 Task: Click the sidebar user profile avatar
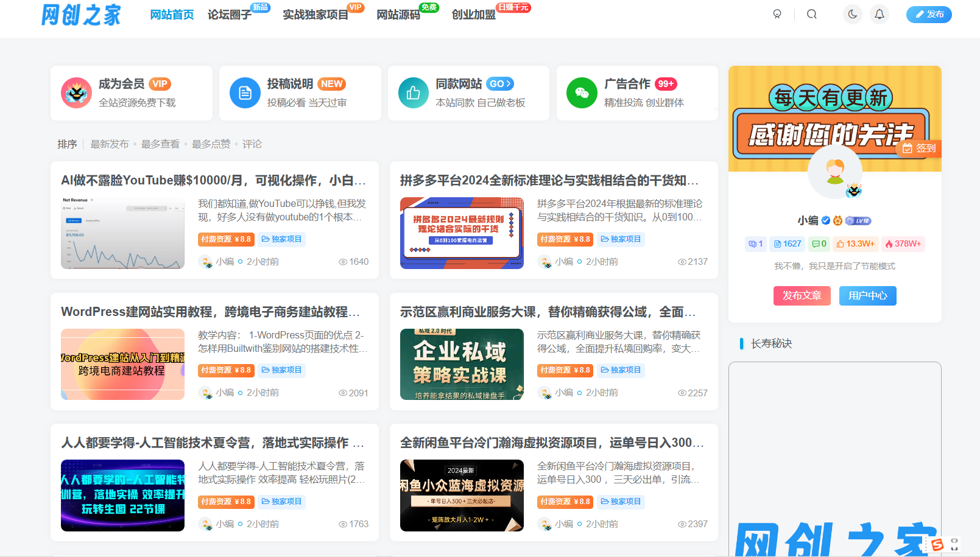pos(835,171)
